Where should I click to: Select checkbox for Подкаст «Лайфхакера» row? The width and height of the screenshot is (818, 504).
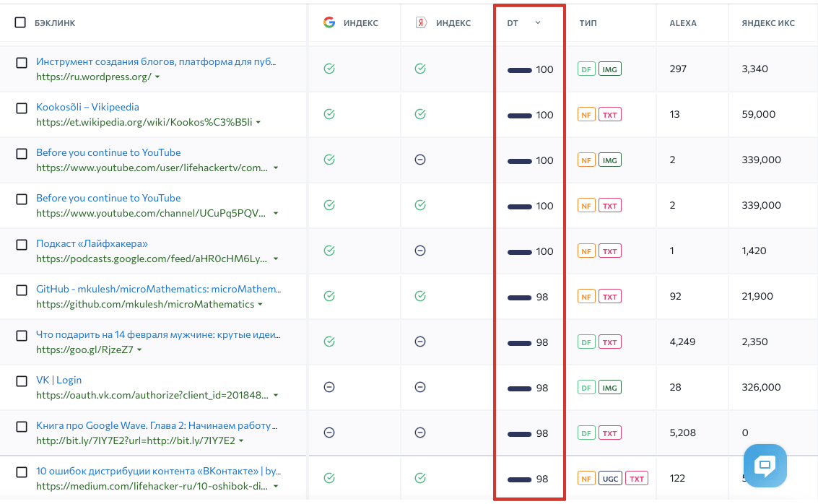[22, 245]
